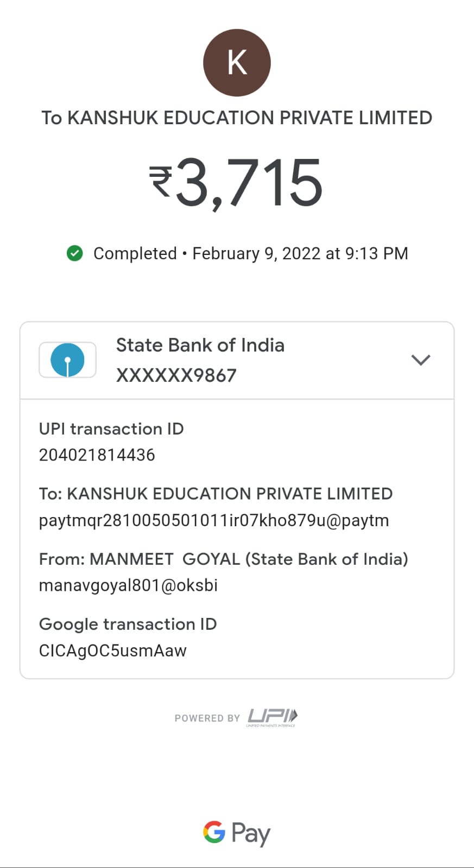Click the POWERED BY label text

click(207, 718)
